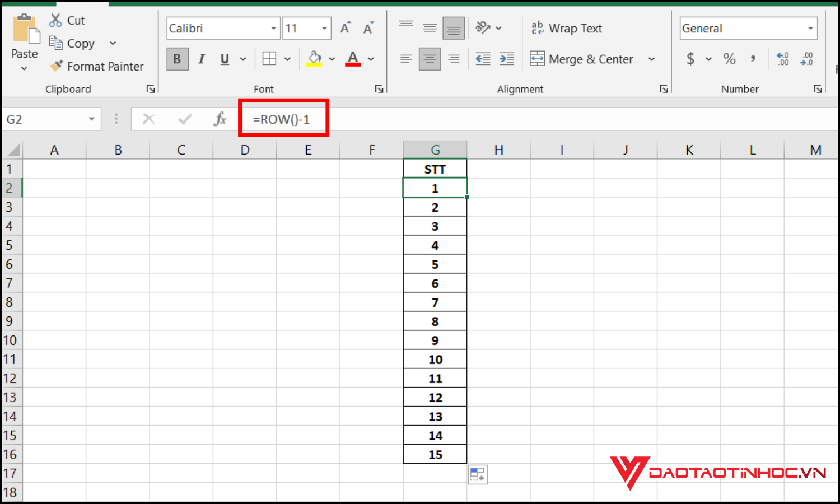Open the Alignment group dialog launcher

pyautogui.click(x=664, y=88)
